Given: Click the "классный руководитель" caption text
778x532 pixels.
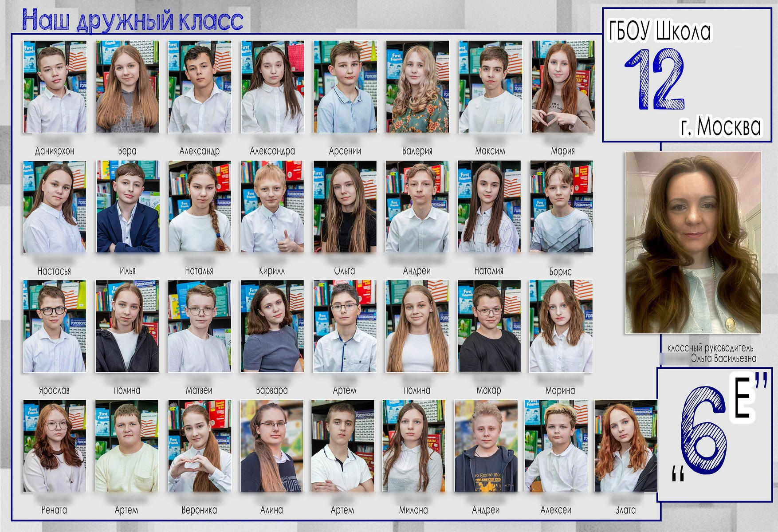Looking at the screenshot, I should [x=710, y=348].
